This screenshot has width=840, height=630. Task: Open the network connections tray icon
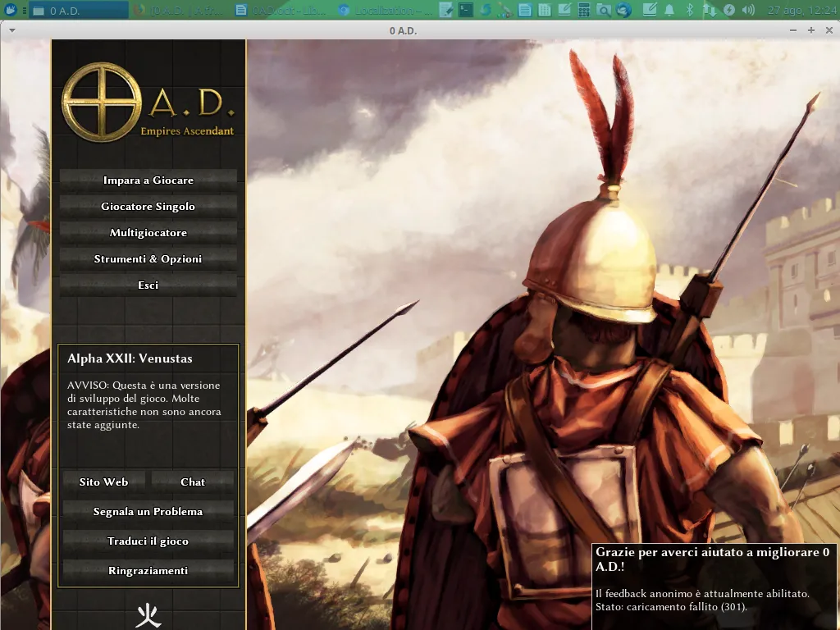click(x=710, y=10)
